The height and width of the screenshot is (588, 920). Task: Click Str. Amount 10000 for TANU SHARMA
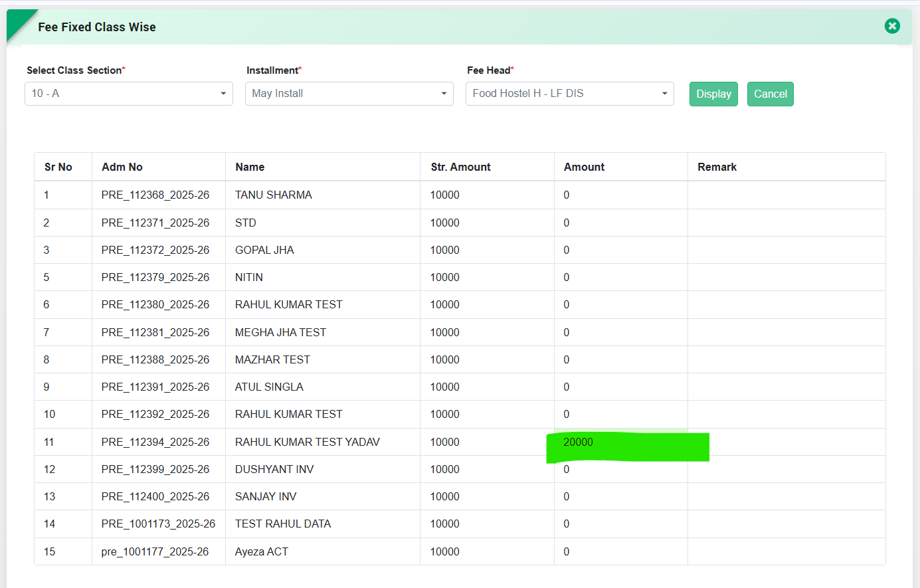(x=444, y=195)
